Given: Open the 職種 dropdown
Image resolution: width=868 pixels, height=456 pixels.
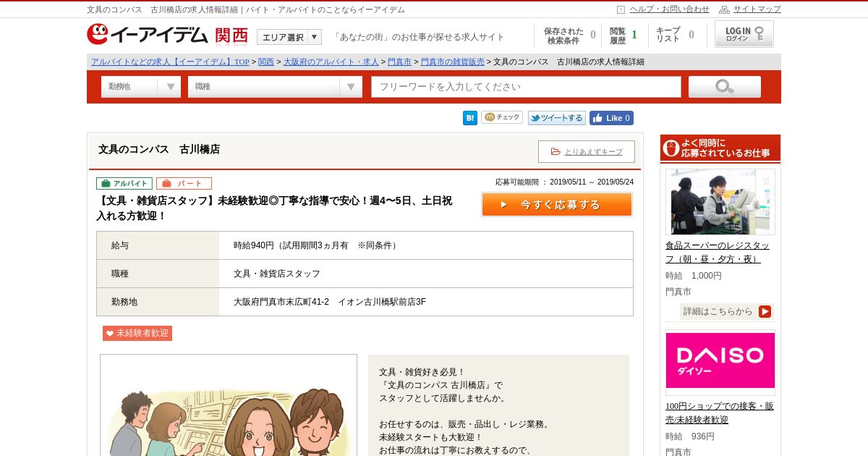Looking at the screenshot, I should tap(275, 87).
